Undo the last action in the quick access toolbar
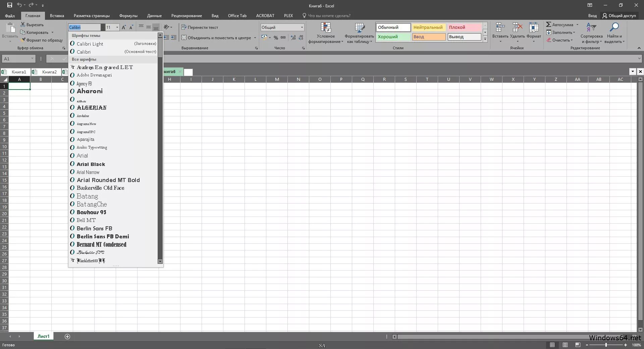The width and height of the screenshot is (644, 349). (x=19, y=5)
